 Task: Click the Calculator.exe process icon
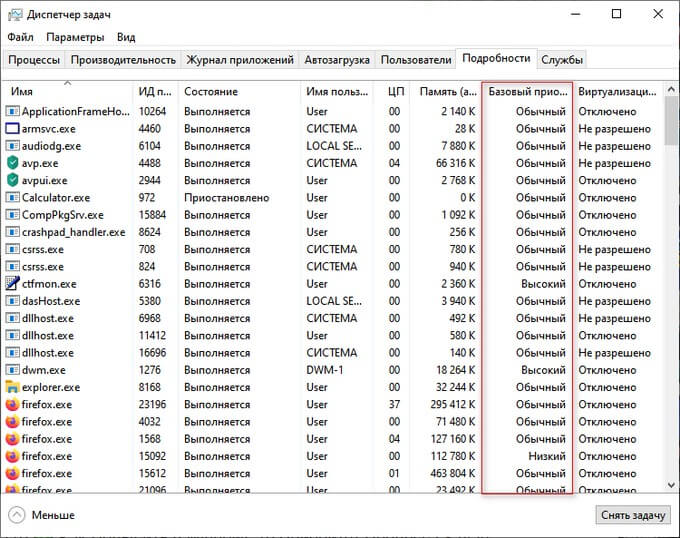[x=12, y=198]
